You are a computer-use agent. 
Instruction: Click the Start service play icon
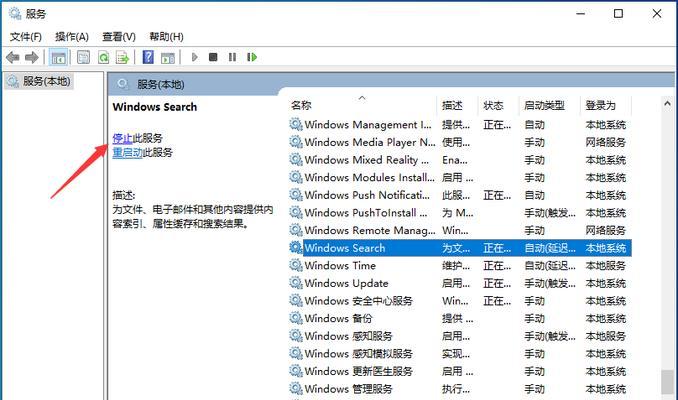tap(194, 57)
